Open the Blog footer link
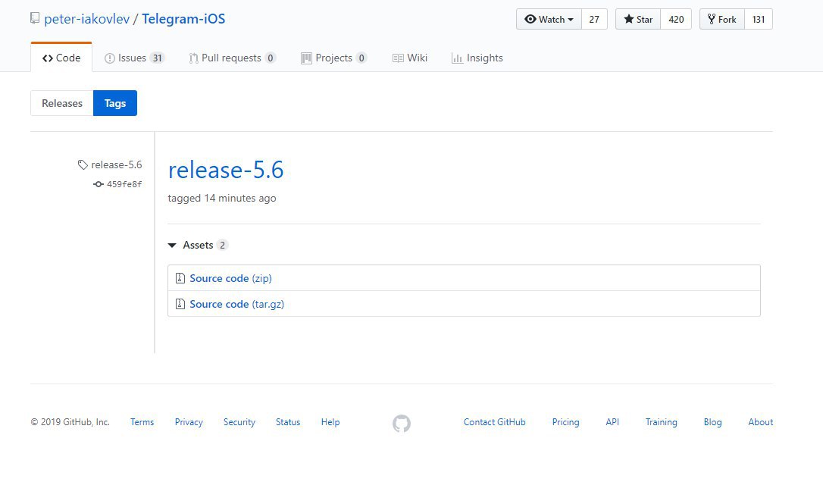 coord(713,422)
